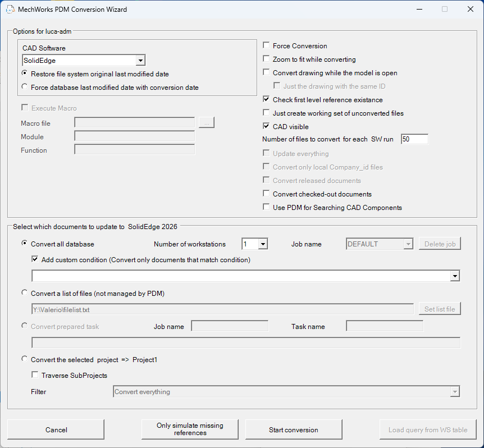484x448 pixels.
Task: Open the CAD Software dropdown
Action: 140,61
